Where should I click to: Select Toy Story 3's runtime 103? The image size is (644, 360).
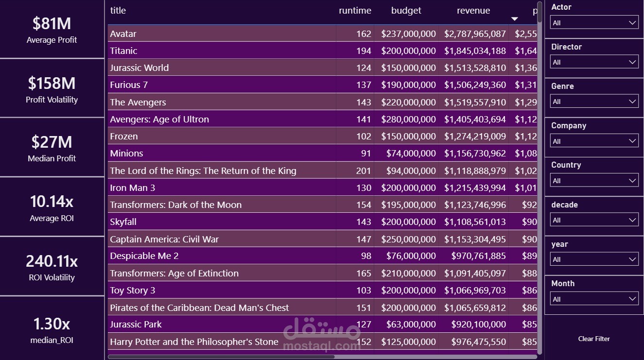point(364,290)
